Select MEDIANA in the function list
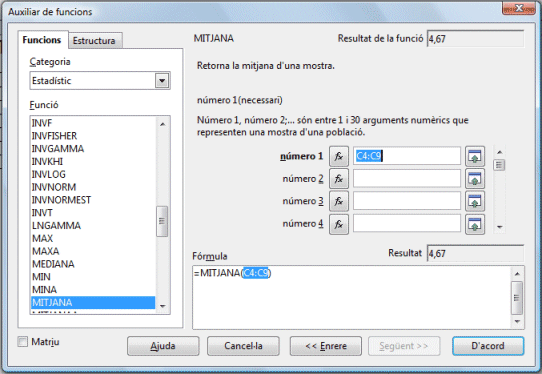542x374 pixels. coord(93,264)
